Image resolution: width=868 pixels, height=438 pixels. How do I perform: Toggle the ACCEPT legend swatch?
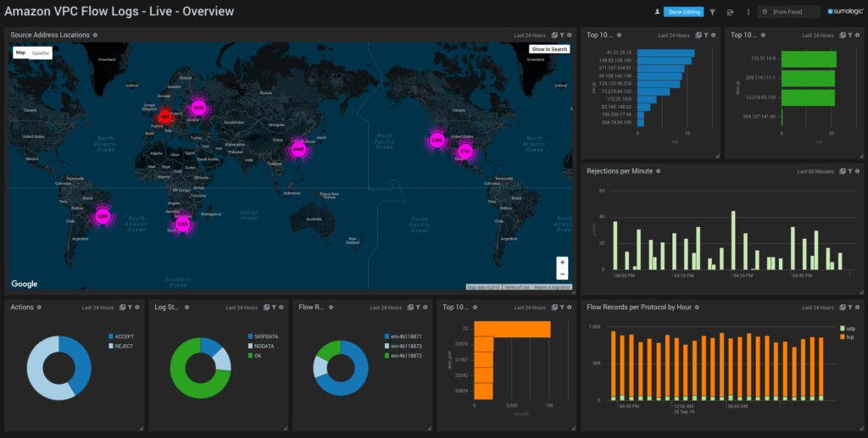(111, 336)
